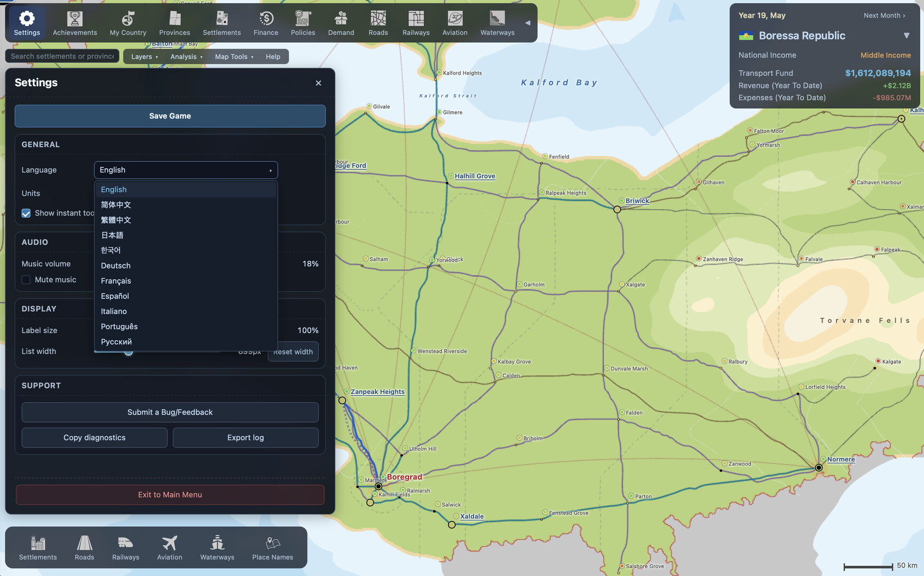This screenshot has width=924, height=576.
Task: Expand the Map Tools dropdown menu
Action: tap(234, 57)
